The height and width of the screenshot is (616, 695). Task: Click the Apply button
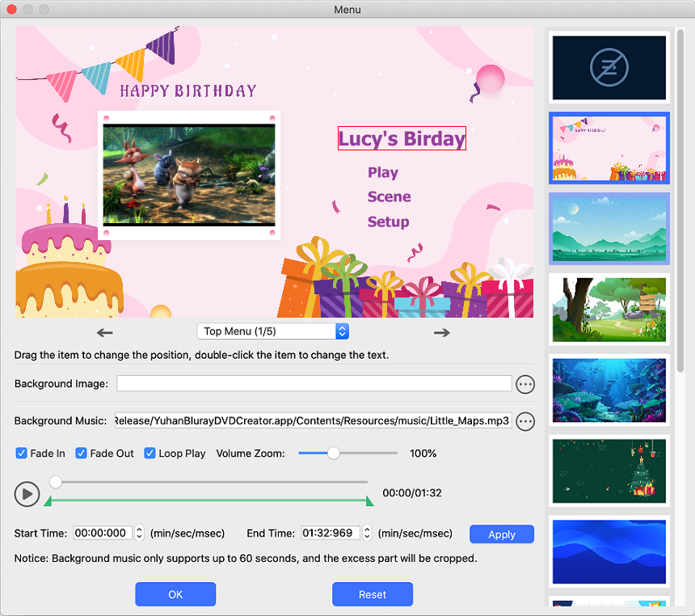(502, 534)
